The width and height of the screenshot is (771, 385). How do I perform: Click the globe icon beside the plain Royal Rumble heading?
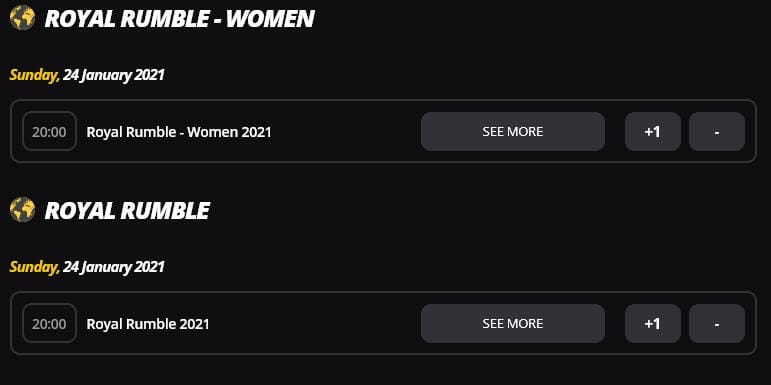point(22,210)
